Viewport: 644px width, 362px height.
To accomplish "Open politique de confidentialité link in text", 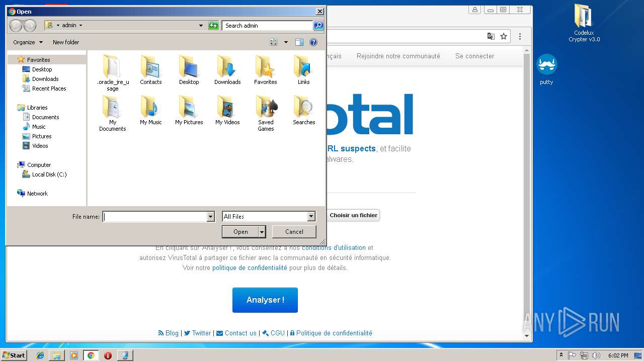I will [x=250, y=268].
